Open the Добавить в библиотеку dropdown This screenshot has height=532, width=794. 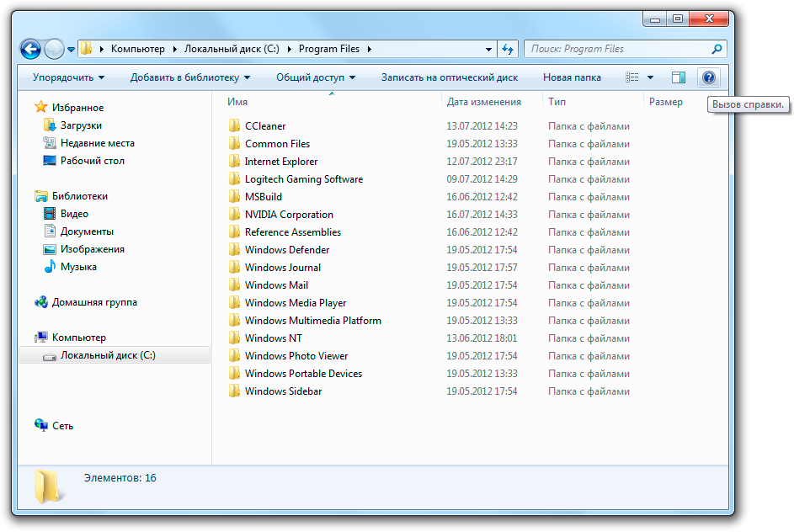tap(190, 77)
